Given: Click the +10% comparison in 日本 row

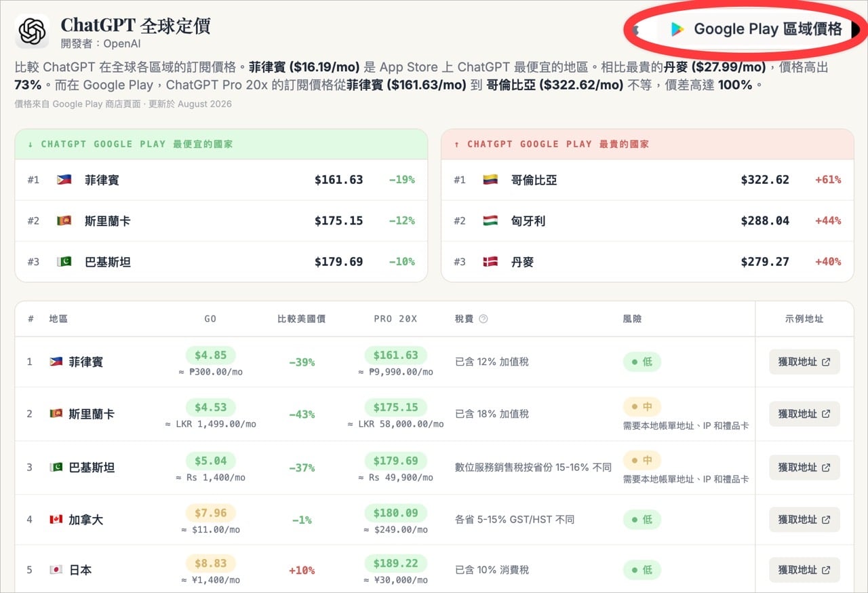Looking at the screenshot, I should click(302, 570).
